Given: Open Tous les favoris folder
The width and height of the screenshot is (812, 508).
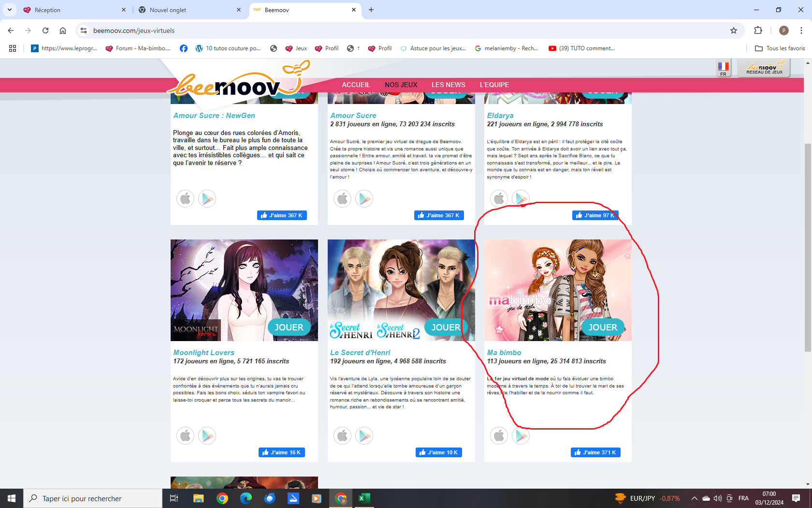Looking at the screenshot, I should [780, 48].
